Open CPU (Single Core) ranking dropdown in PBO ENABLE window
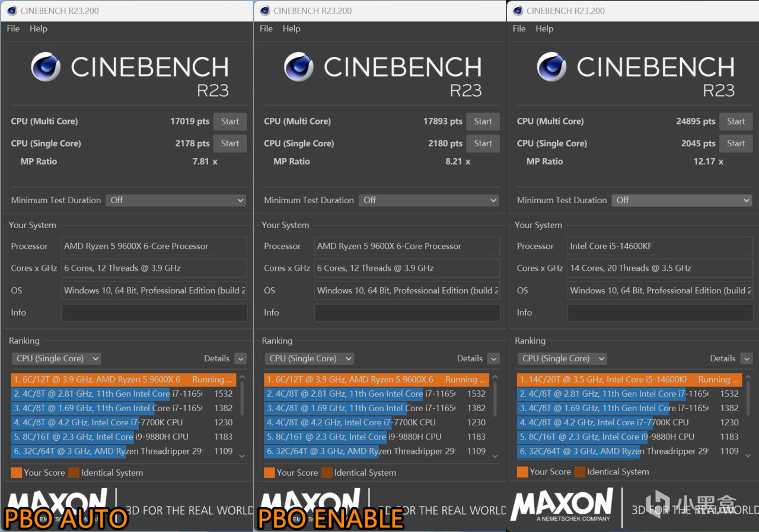The width and height of the screenshot is (759, 532). click(310, 358)
